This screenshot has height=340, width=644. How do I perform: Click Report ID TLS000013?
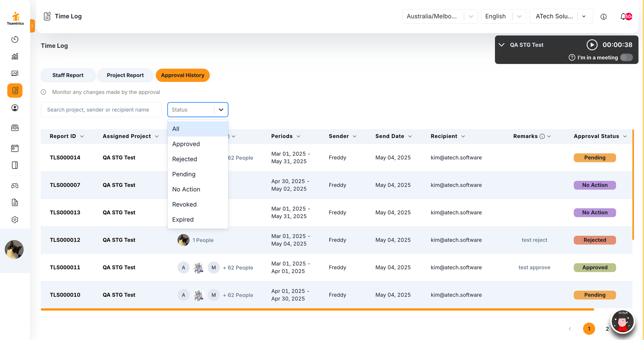65,212
